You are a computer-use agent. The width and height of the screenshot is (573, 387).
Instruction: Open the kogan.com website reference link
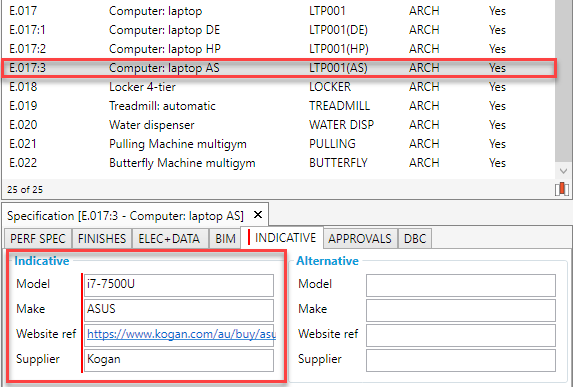pyautogui.click(x=181, y=334)
